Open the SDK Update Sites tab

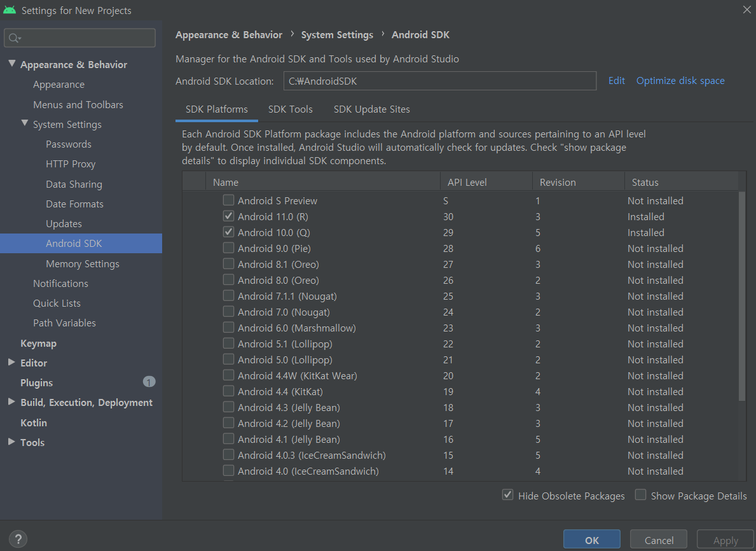[x=372, y=109]
